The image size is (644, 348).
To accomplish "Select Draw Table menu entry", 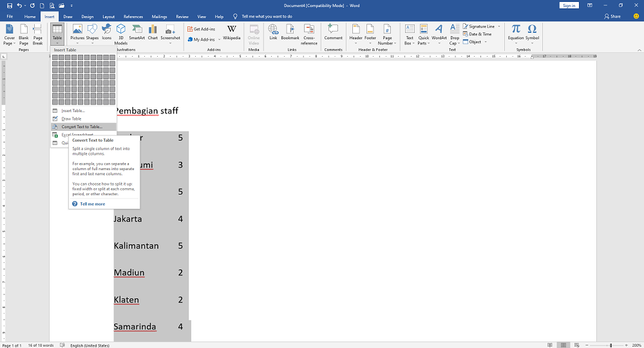I will coord(83,119).
